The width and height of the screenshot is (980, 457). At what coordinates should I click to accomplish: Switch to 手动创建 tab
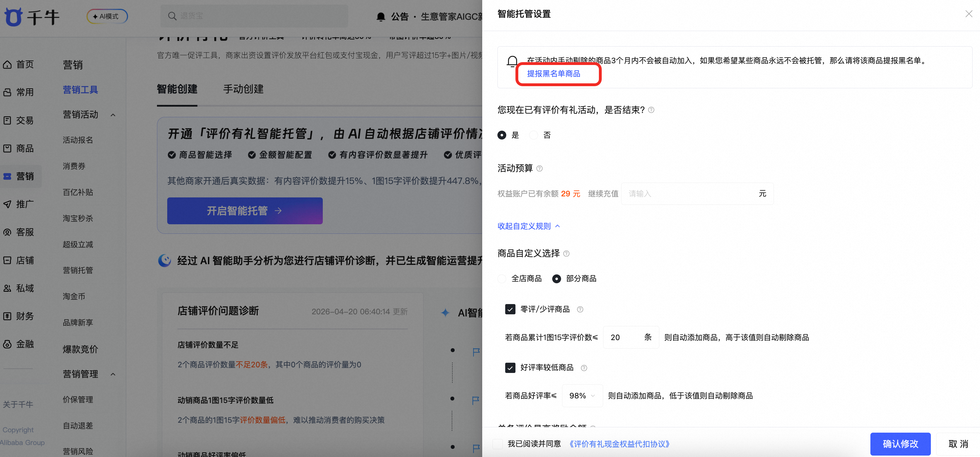243,89
